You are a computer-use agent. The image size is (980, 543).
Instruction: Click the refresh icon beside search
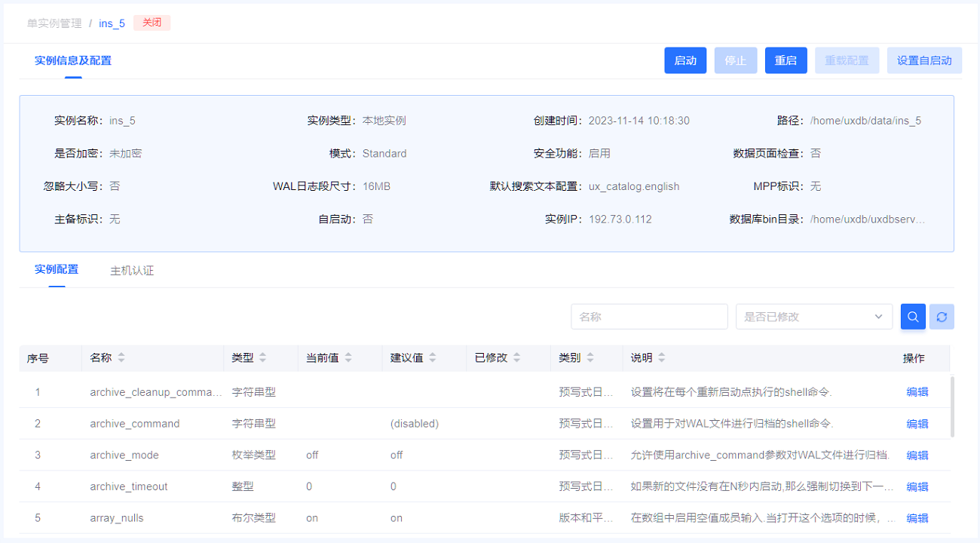tap(942, 317)
